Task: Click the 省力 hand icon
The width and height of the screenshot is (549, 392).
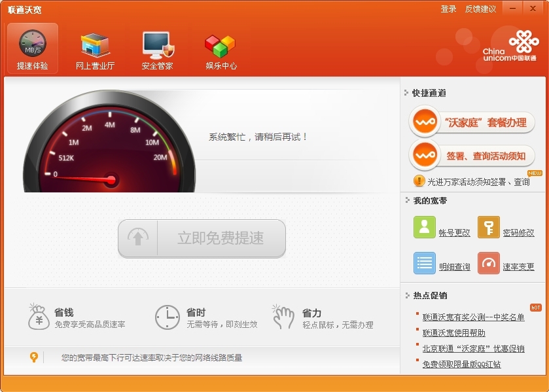Action: coord(283,317)
